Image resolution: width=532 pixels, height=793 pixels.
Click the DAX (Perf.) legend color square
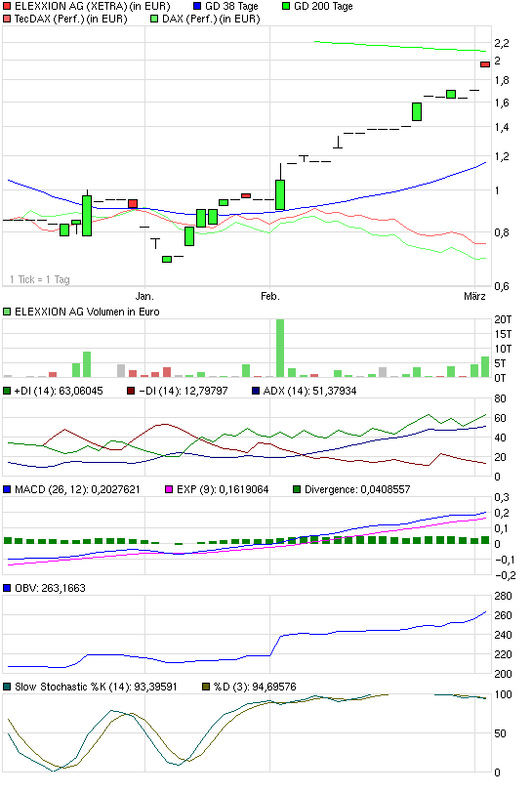click(155, 20)
